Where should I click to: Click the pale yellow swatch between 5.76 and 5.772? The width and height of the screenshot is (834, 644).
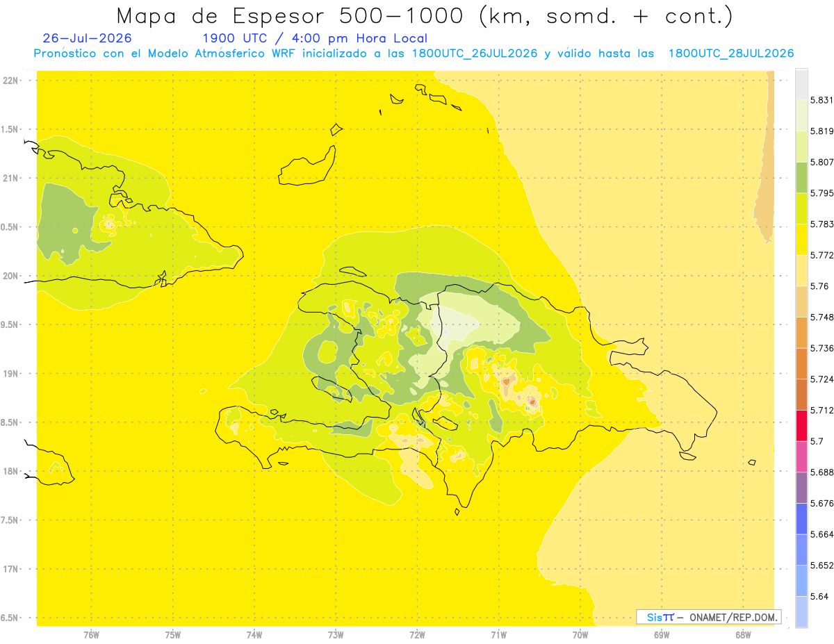pyautogui.click(x=801, y=270)
